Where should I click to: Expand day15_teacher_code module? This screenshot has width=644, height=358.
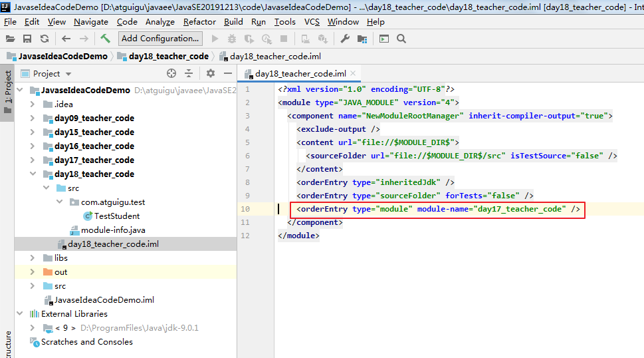click(x=33, y=132)
